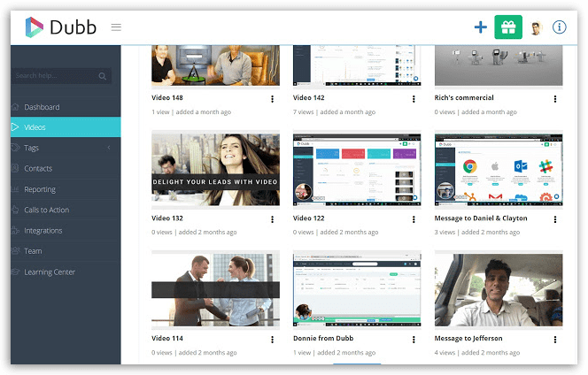Open Calls to Action page
This screenshot has width=588, height=375.
[47, 210]
